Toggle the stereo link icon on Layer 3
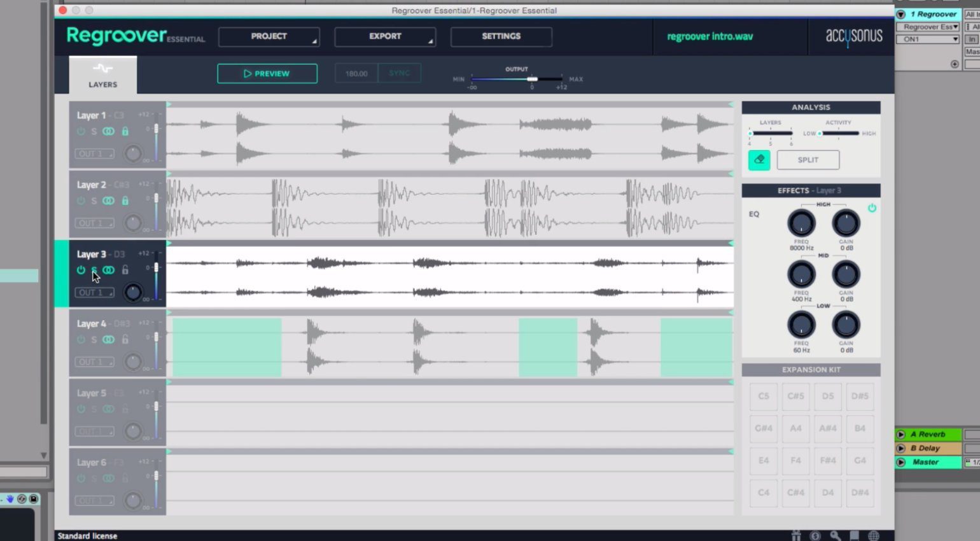This screenshot has height=541, width=980. pos(109,270)
